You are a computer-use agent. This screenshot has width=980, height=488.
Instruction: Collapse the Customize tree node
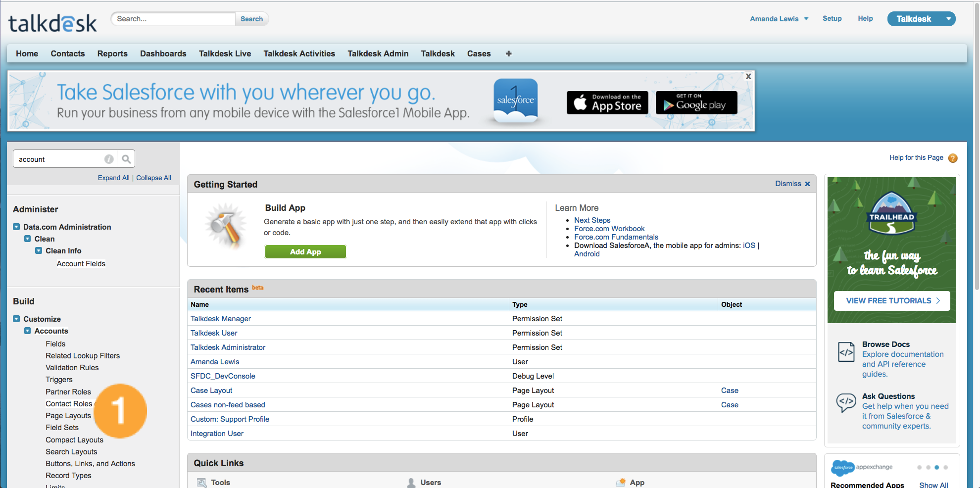click(16, 319)
